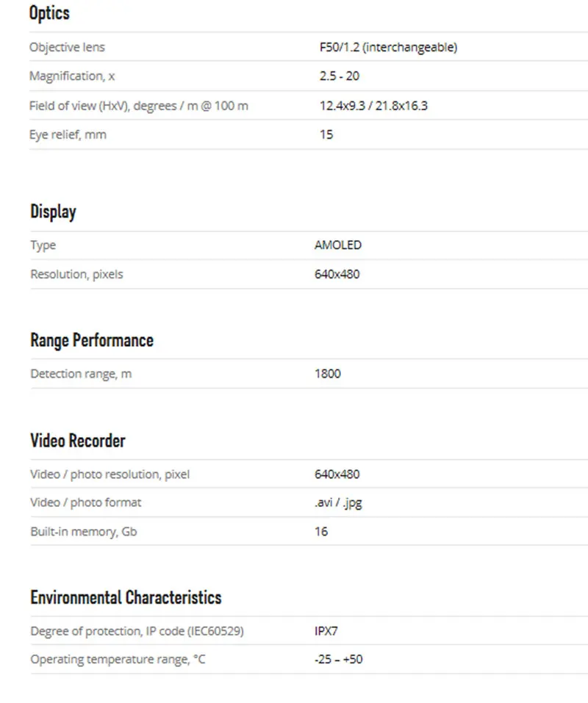
Task: Click the F50/1.2 (interchangeable) value
Action: (388, 47)
